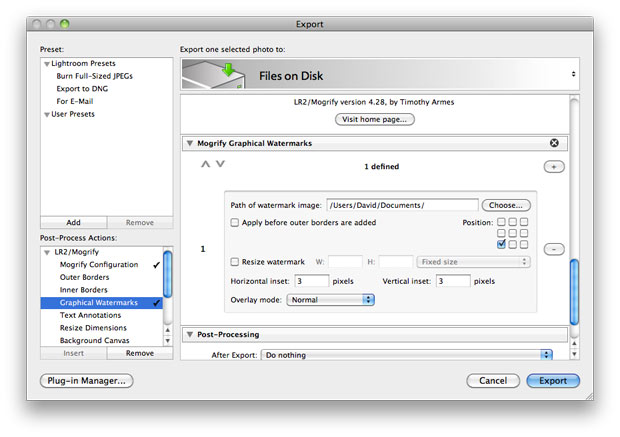The height and width of the screenshot is (437, 620).
Task: Click the main panel scroll up arrow
Action: (x=574, y=343)
